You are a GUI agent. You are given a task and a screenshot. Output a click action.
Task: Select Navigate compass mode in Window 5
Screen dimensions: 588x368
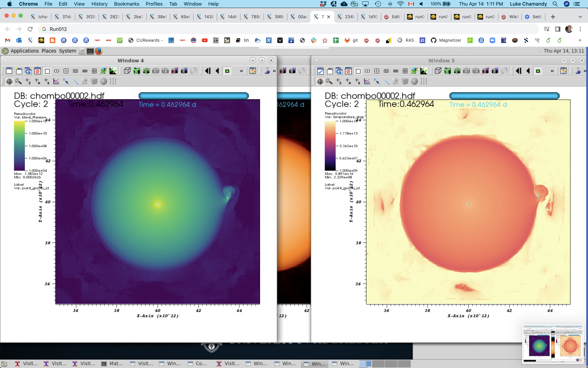[320, 81]
